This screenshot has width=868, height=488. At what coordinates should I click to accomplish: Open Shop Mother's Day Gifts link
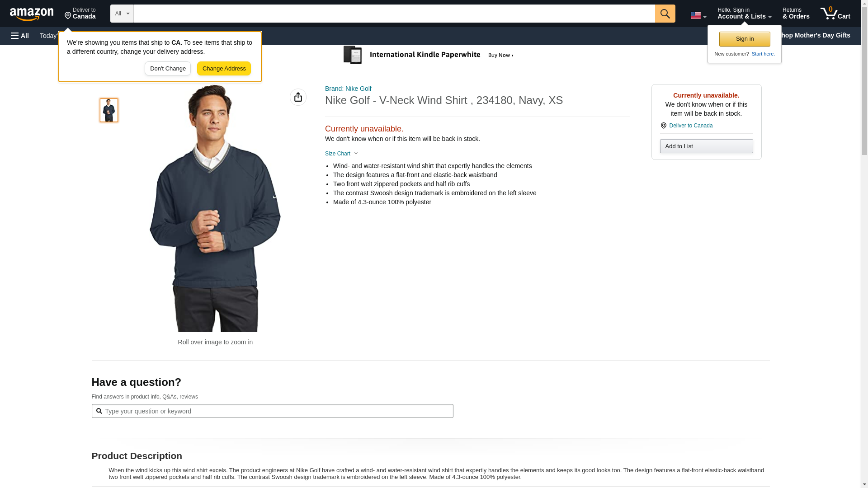(x=817, y=35)
